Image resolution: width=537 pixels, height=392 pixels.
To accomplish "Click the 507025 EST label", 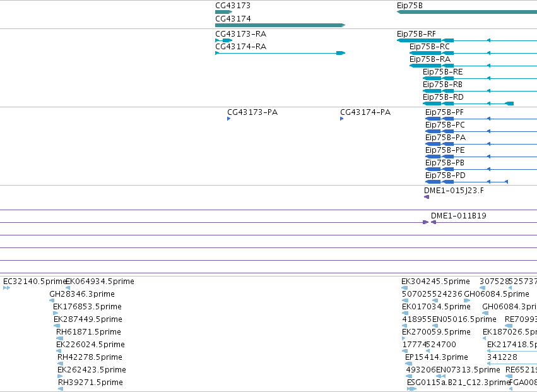I will click(x=417, y=294).
